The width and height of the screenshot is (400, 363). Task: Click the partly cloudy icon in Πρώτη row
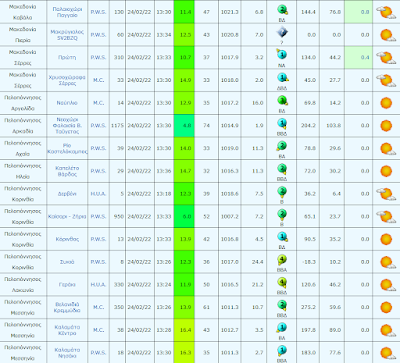click(386, 57)
